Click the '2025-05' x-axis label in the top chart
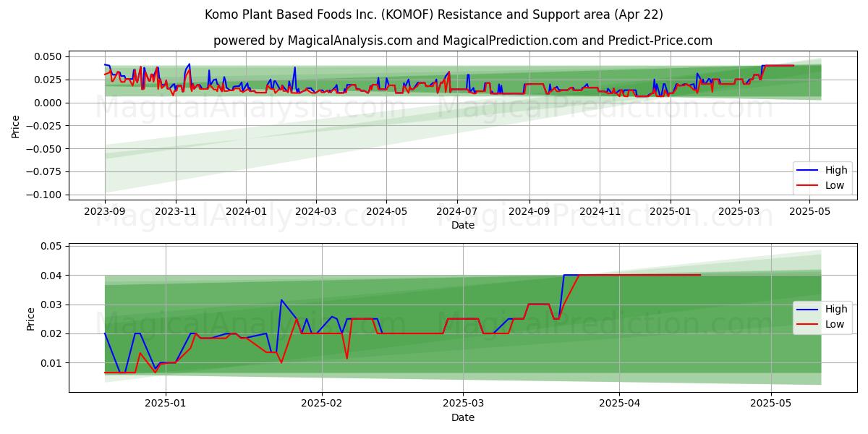 click(809, 211)
